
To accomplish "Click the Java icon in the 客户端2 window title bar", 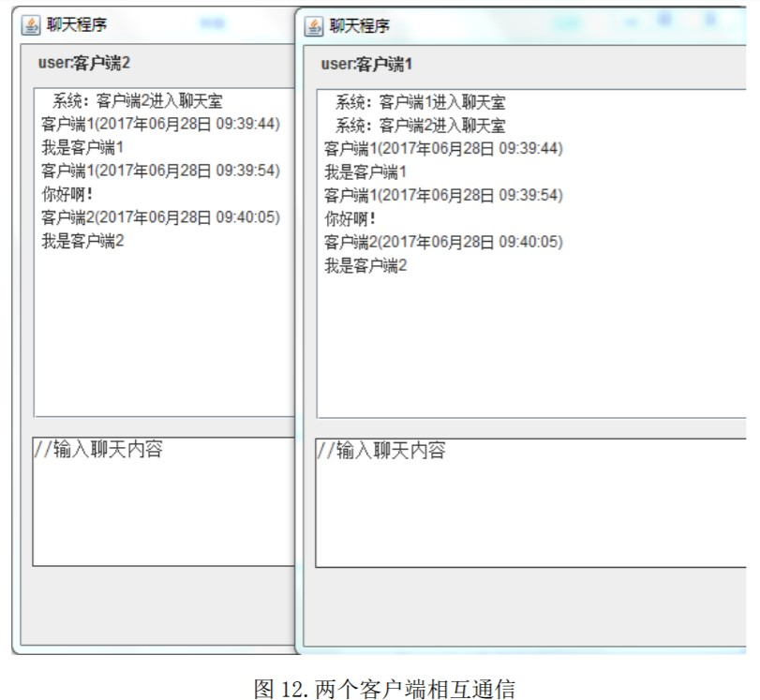I will (x=31, y=25).
